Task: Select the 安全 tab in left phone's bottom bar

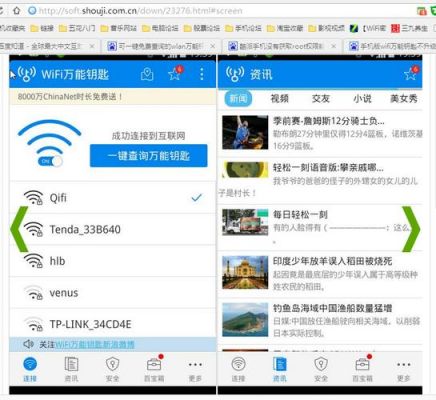Action: [x=113, y=369]
